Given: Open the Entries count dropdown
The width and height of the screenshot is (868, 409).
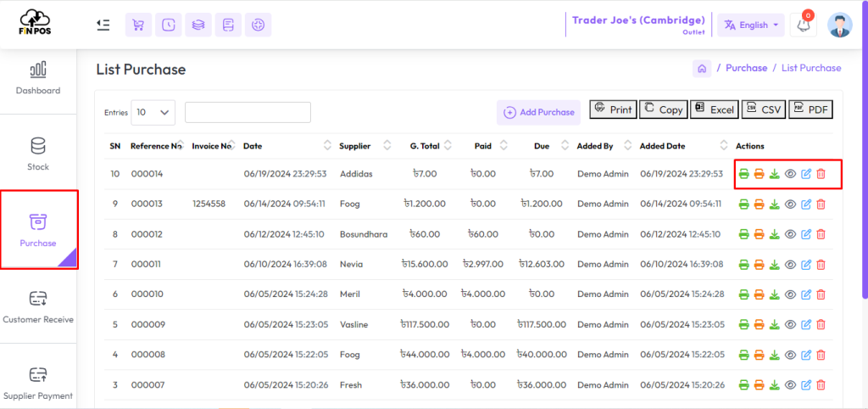Looking at the screenshot, I should pyautogui.click(x=153, y=112).
